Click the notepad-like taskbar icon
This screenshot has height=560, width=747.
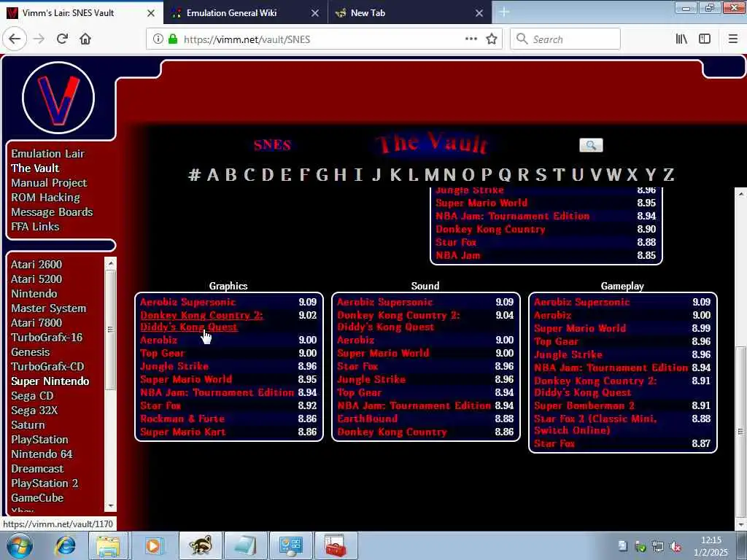(x=245, y=545)
